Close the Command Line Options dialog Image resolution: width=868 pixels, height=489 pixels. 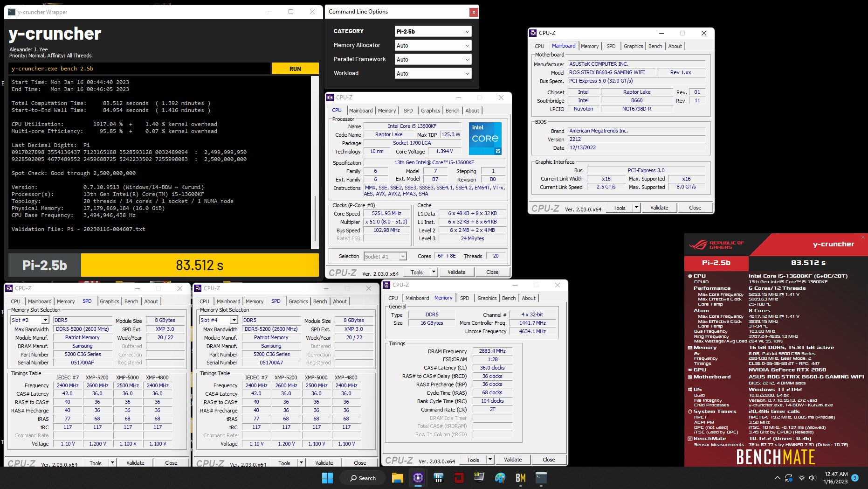474,12
